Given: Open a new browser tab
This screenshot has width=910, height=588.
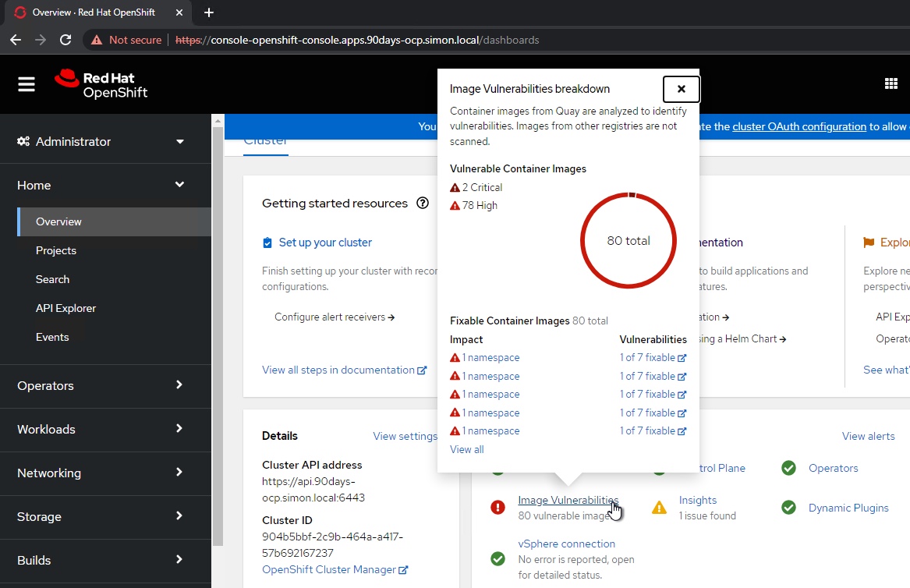Looking at the screenshot, I should pos(209,12).
